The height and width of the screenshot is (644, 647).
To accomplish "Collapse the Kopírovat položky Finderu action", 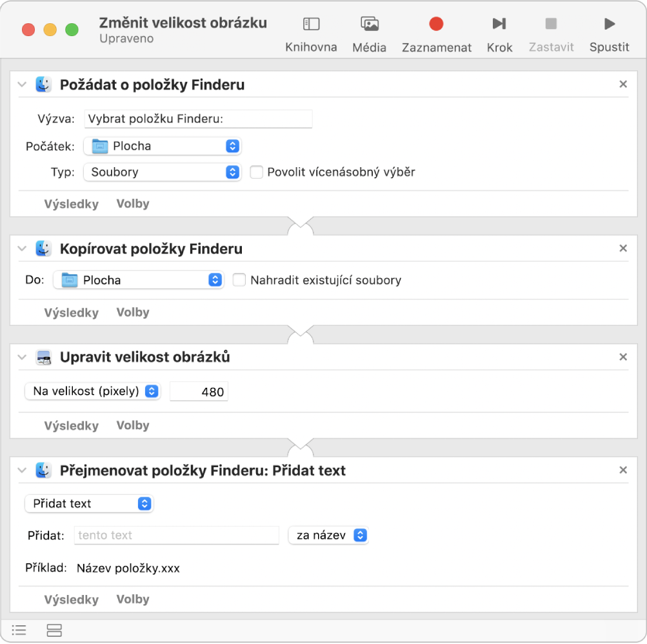I will coord(23,248).
